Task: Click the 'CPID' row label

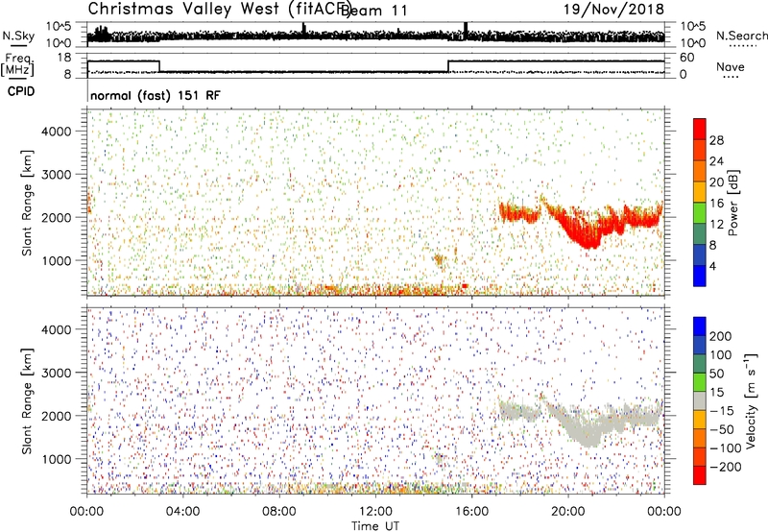Action: point(21,91)
